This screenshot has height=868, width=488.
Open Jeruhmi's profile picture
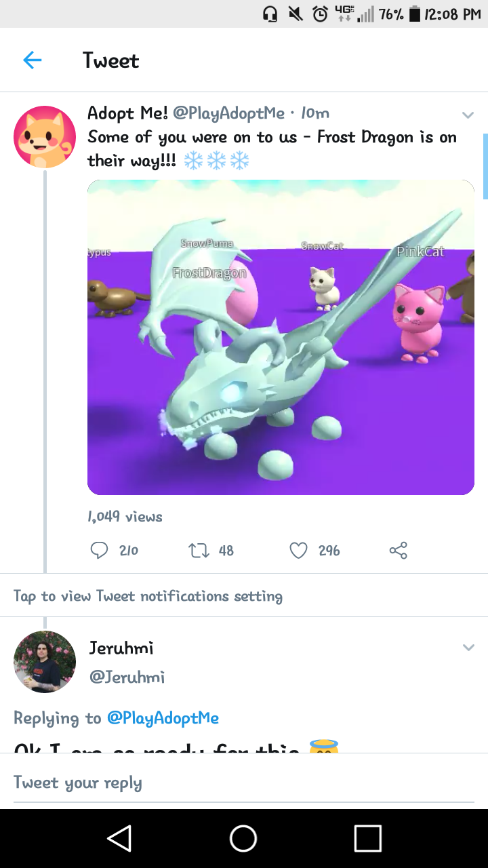[45, 661]
